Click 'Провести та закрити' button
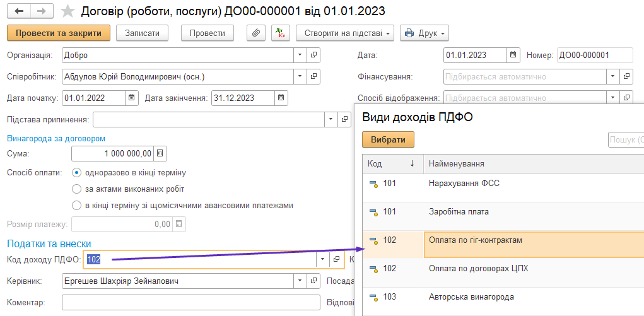Screen dimensions: 644x316 (x=58, y=33)
